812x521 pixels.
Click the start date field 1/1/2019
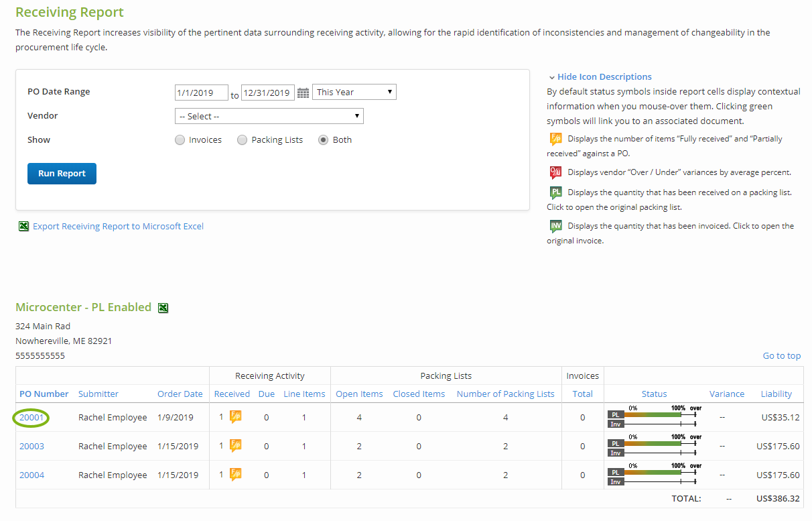tap(202, 93)
